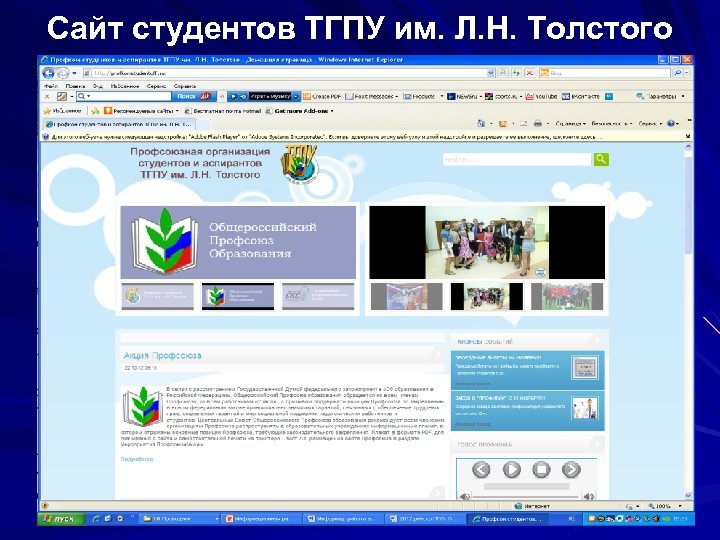Open the NewsRu toolbar shortcut

463,96
